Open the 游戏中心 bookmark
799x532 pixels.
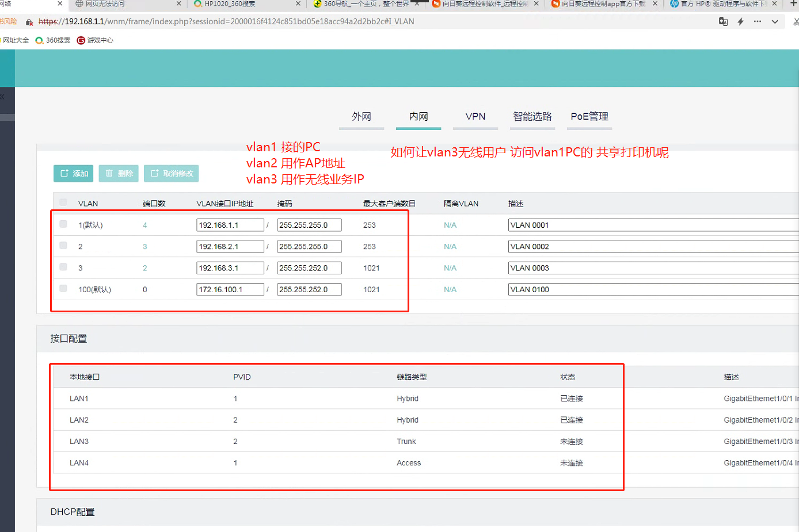pos(95,40)
